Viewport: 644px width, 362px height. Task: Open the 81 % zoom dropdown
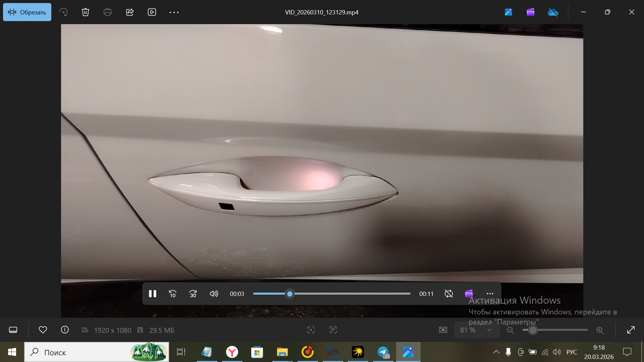[x=475, y=330]
